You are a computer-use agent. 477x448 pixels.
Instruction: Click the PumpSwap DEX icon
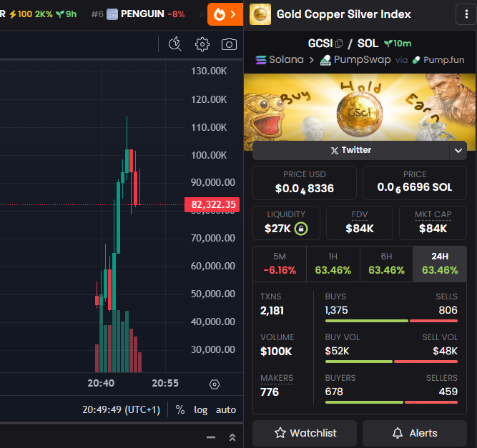point(325,60)
